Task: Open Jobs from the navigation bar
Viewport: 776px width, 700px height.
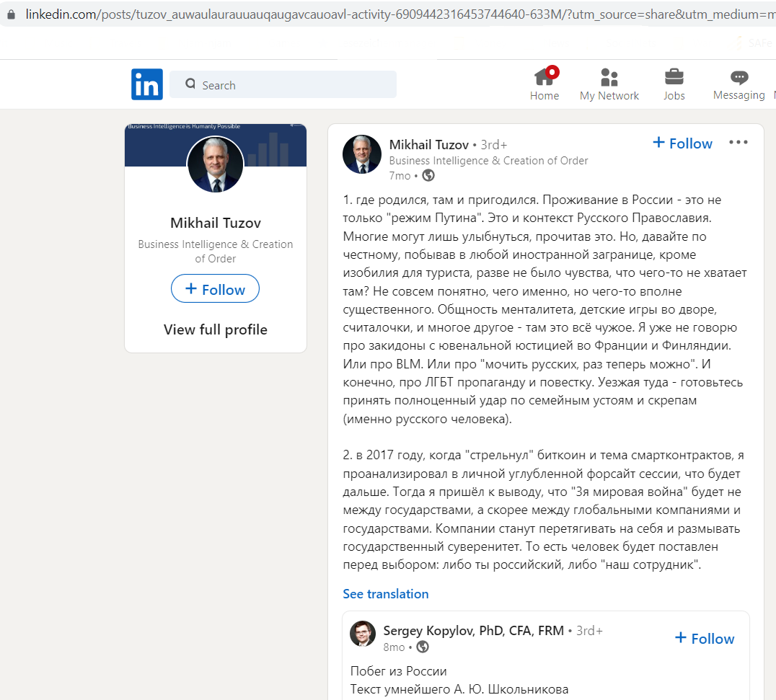Action: tap(674, 84)
